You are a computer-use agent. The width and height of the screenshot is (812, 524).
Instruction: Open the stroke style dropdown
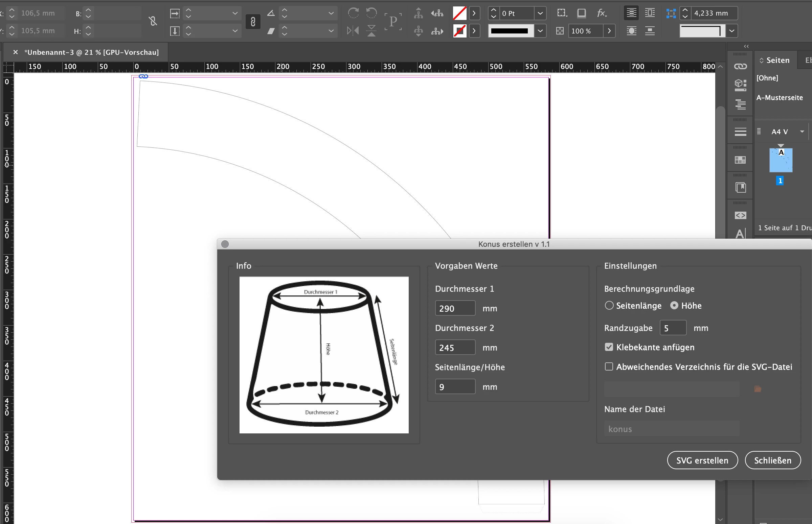click(540, 31)
